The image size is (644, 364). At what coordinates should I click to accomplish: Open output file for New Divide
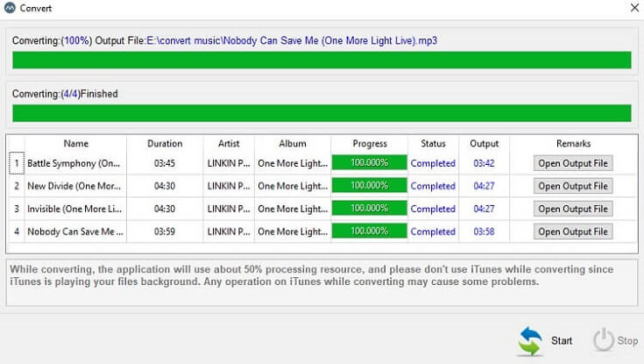[x=573, y=186]
